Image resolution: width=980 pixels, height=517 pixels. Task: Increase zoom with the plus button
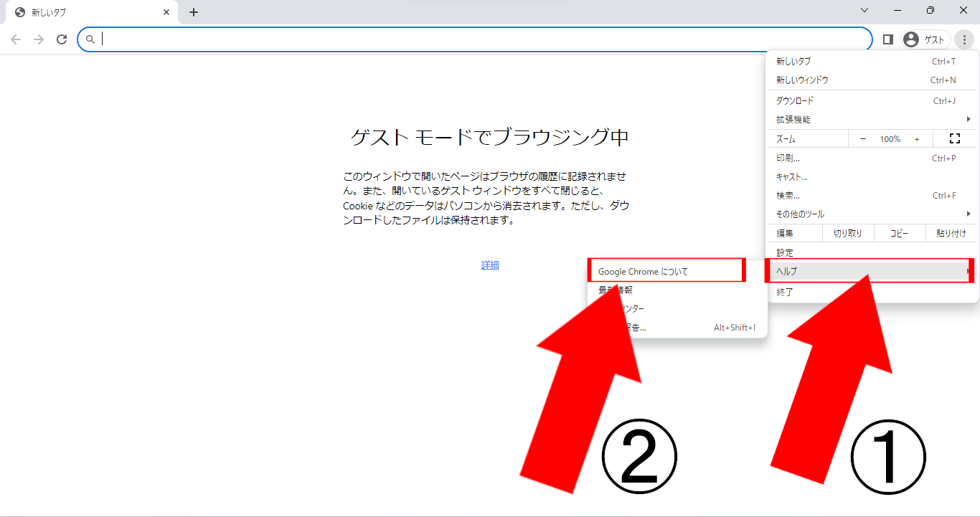point(917,139)
